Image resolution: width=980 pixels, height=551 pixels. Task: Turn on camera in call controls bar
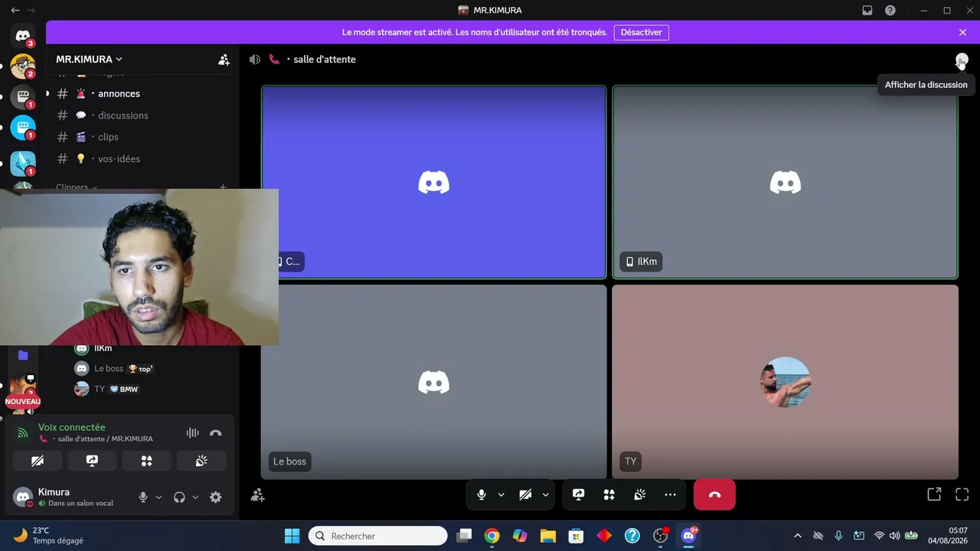click(525, 495)
